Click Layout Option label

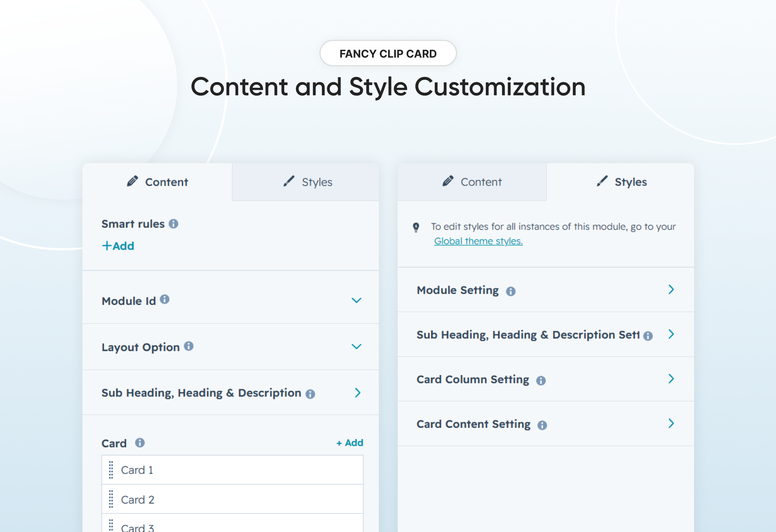141,348
